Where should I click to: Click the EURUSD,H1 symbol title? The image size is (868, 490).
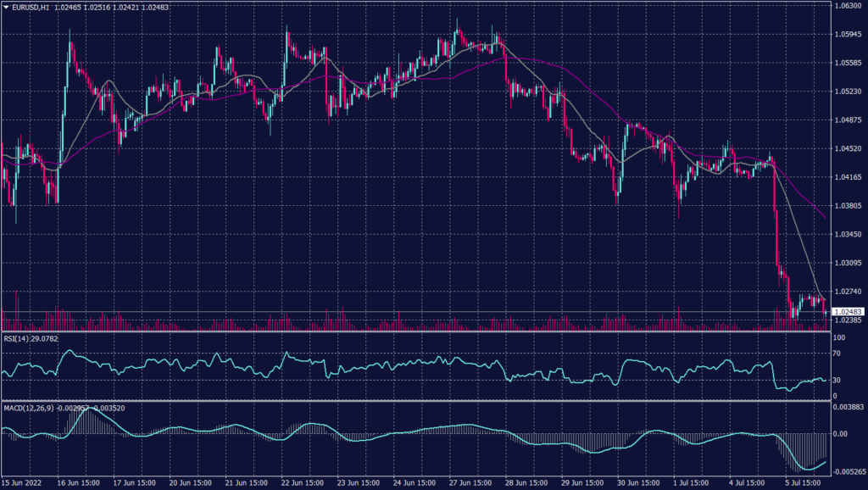[x=31, y=7]
